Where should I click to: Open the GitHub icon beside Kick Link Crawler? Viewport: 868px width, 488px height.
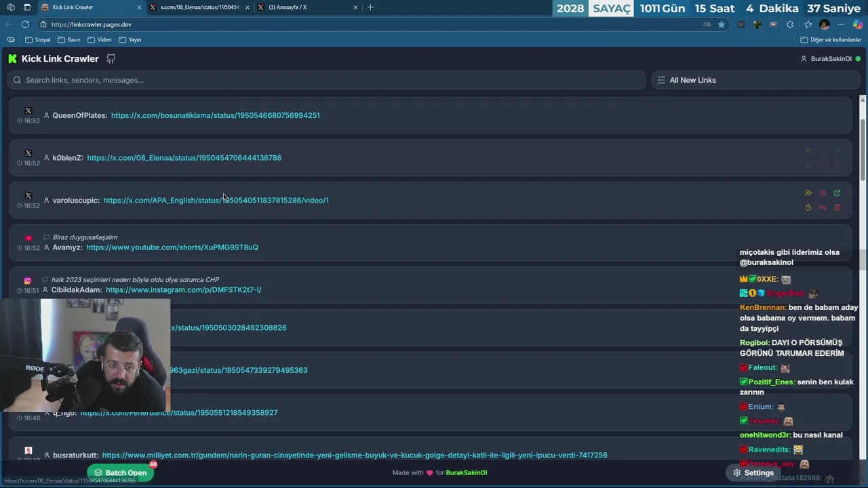point(111,59)
